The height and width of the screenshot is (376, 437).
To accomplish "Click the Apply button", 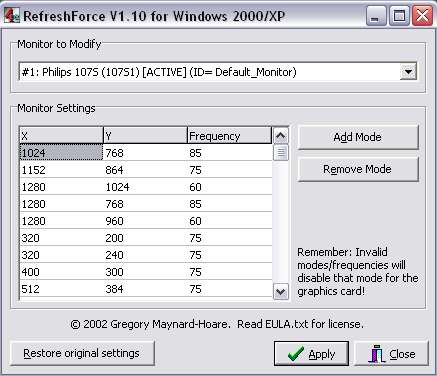I will (x=311, y=354).
